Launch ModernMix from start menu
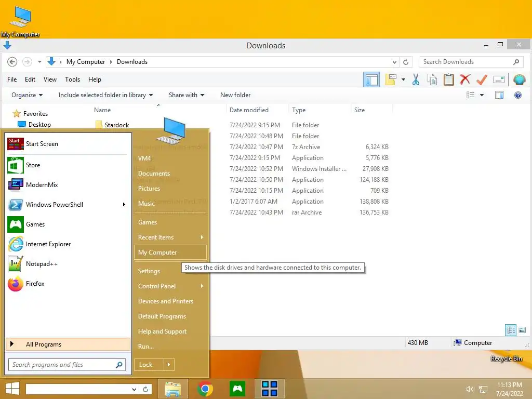The image size is (532, 399). [67, 185]
